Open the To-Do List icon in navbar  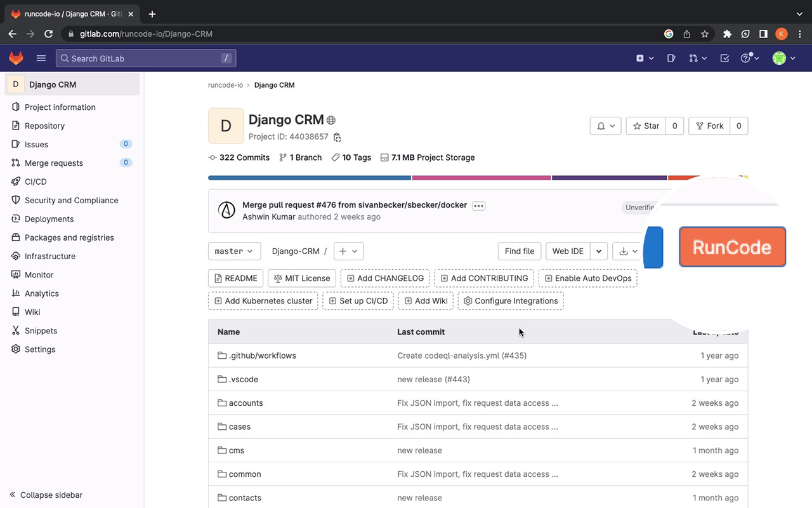(724, 58)
